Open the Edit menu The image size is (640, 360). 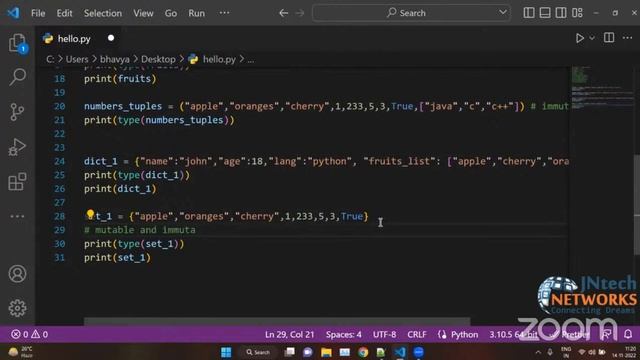pos(64,13)
